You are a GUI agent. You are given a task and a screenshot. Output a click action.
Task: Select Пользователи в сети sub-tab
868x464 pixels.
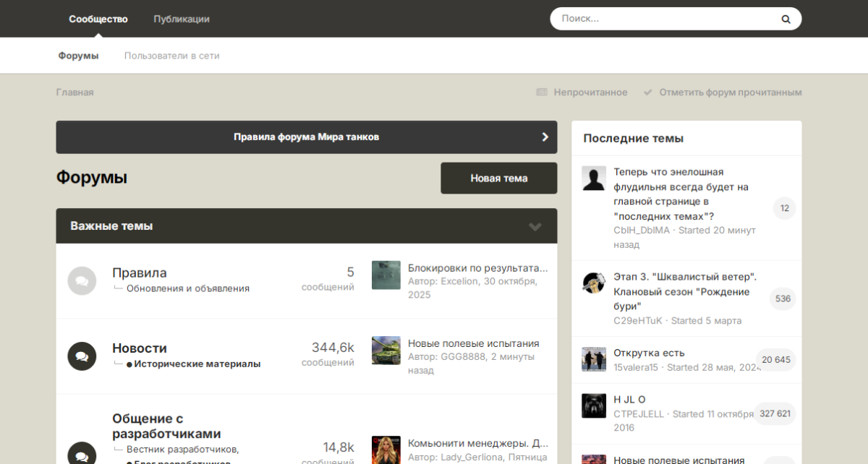(172, 56)
